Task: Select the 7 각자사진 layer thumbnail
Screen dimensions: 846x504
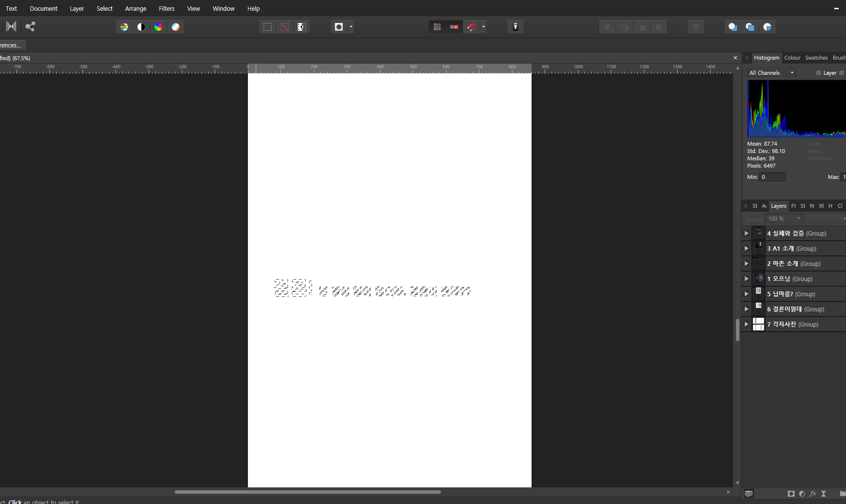Action: 758,324
